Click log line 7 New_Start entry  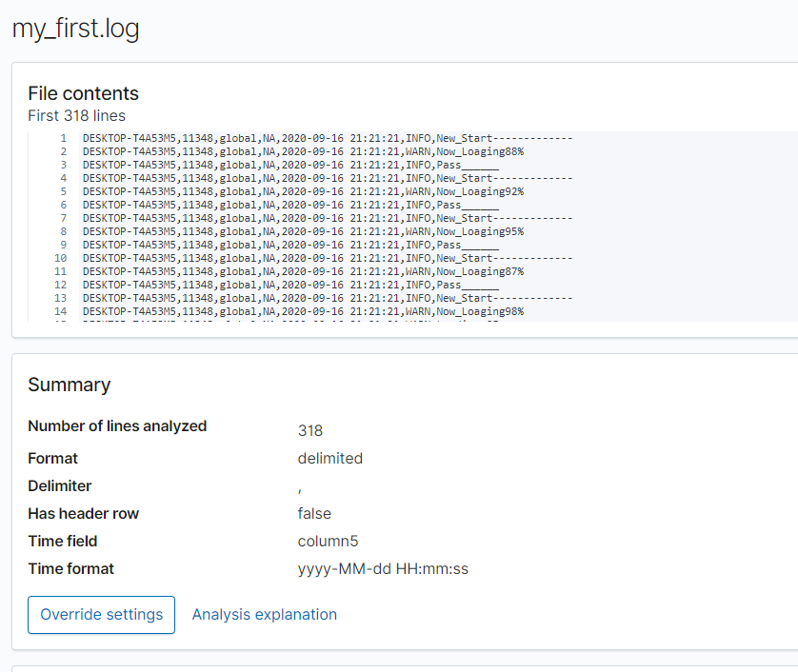pos(328,218)
